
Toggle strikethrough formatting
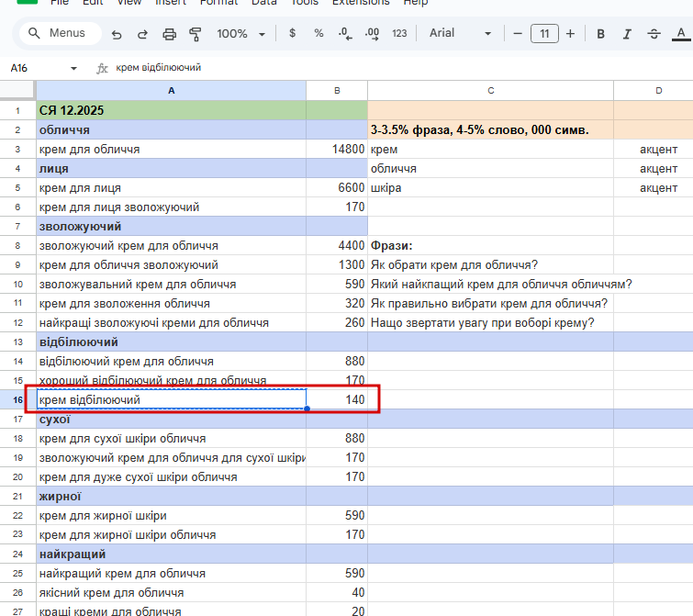tap(654, 34)
